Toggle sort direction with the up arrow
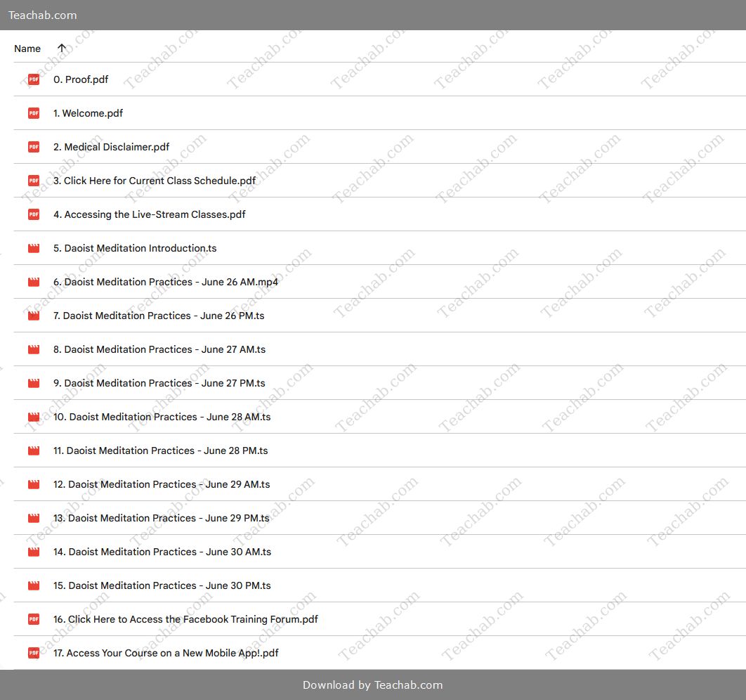 coord(61,48)
